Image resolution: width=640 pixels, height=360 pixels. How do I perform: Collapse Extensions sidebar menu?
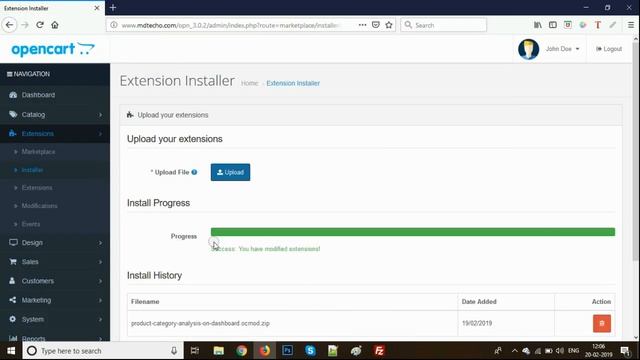[x=55, y=133]
